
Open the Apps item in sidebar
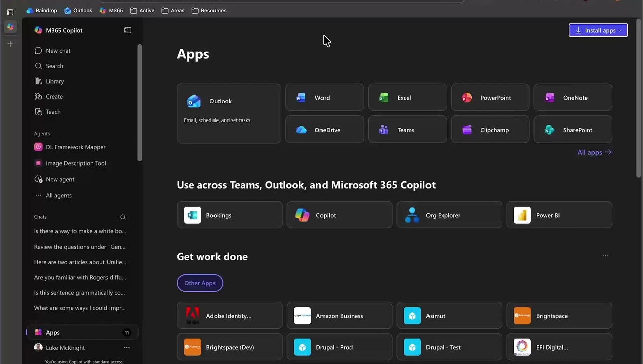(x=53, y=332)
